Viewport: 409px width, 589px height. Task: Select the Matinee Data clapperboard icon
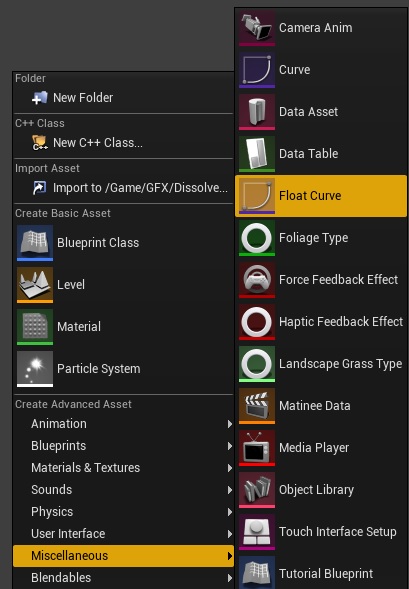[x=257, y=406]
